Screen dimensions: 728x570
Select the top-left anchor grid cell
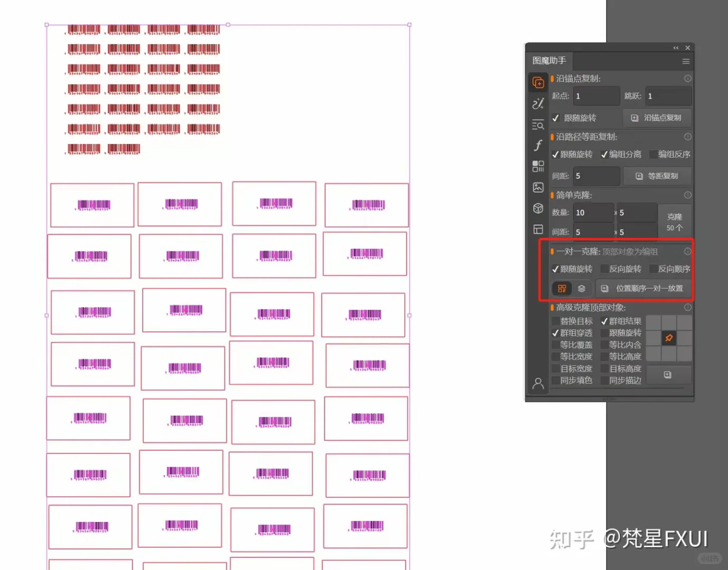tap(654, 322)
